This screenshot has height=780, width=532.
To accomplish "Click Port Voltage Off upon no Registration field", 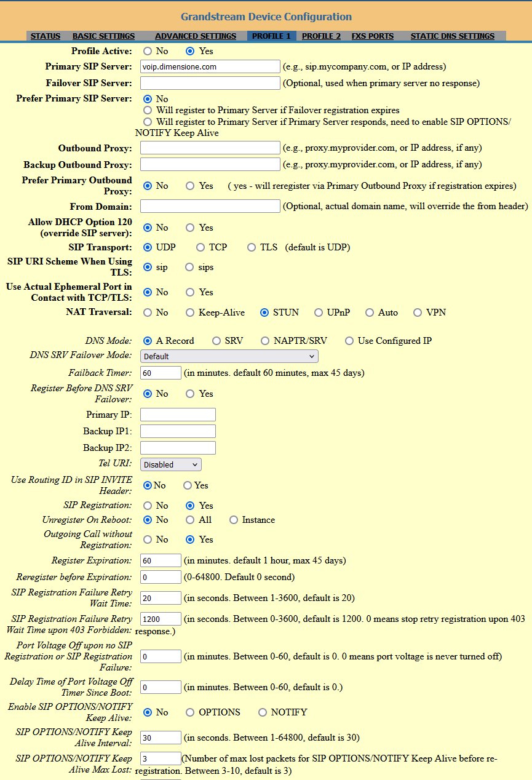I will click(x=161, y=656).
